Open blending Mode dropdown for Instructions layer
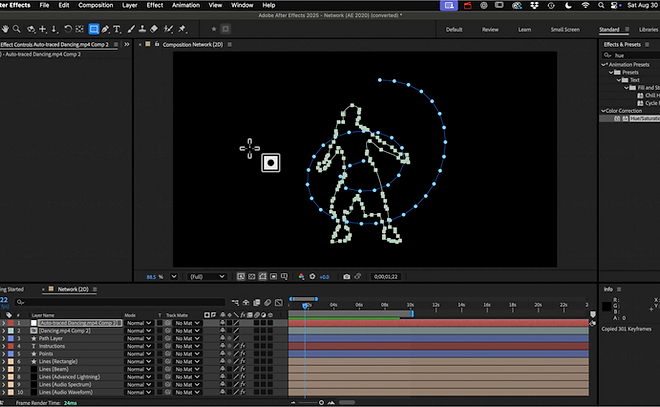 pyautogui.click(x=138, y=346)
